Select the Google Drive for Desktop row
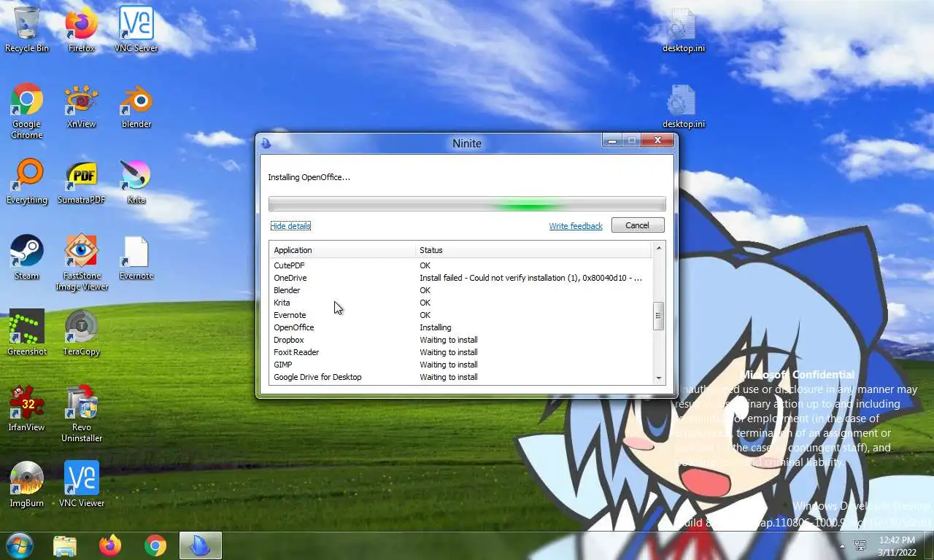Screen dimensions: 934x560 [460, 377]
